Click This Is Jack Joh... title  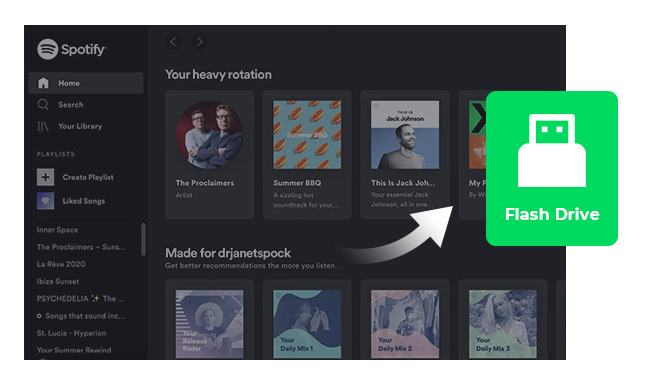[403, 183]
